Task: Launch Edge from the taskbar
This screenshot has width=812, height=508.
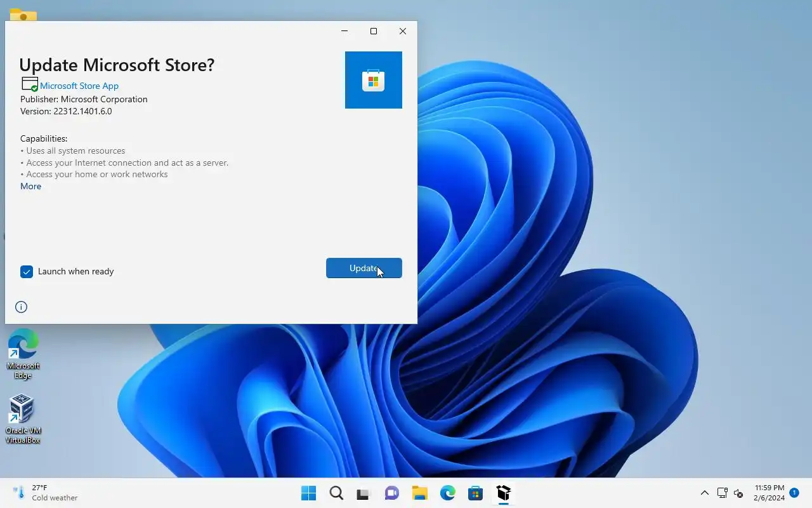Action: pos(447,493)
